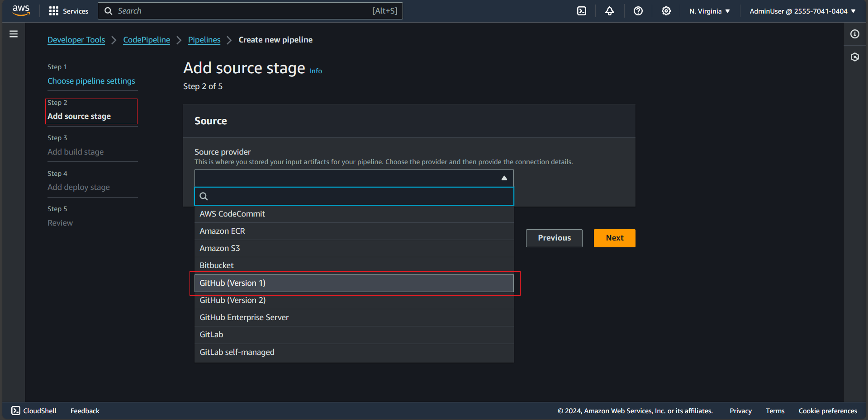The height and width of the screenshot is (420, 868).
Task: Open the Info link beside heading
Action: (x=316, y=71)
